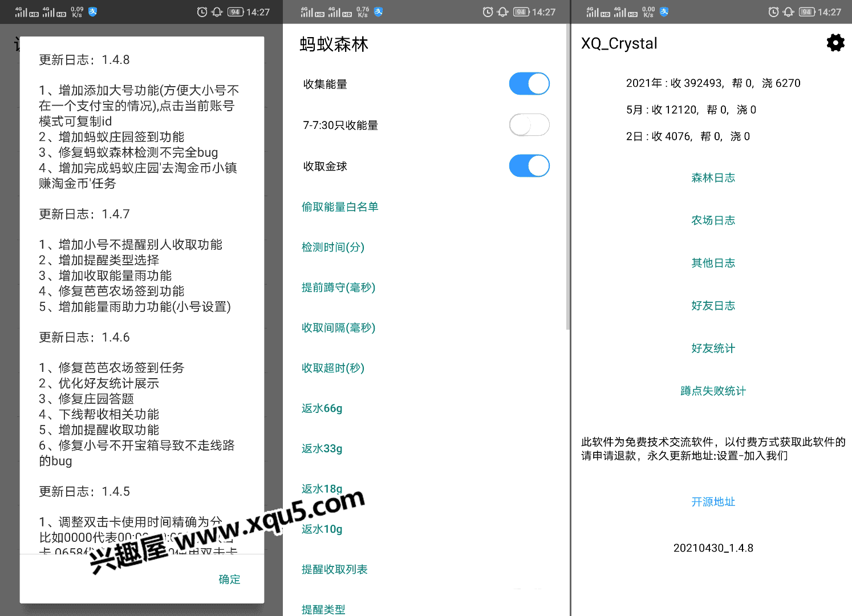852x616 pixels.
Task: Open 提前蹲守(毫秒) setting
Action: (338, 287)
